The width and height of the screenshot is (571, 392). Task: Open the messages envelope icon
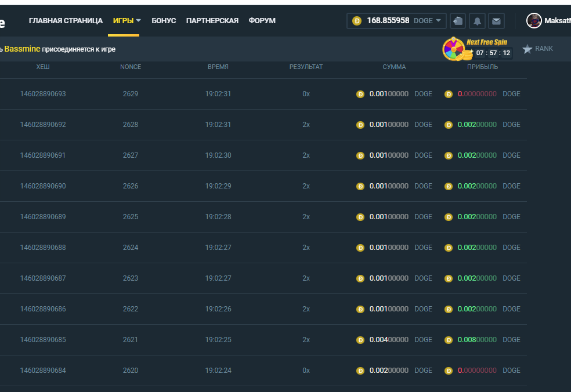(x=496, y=21)
